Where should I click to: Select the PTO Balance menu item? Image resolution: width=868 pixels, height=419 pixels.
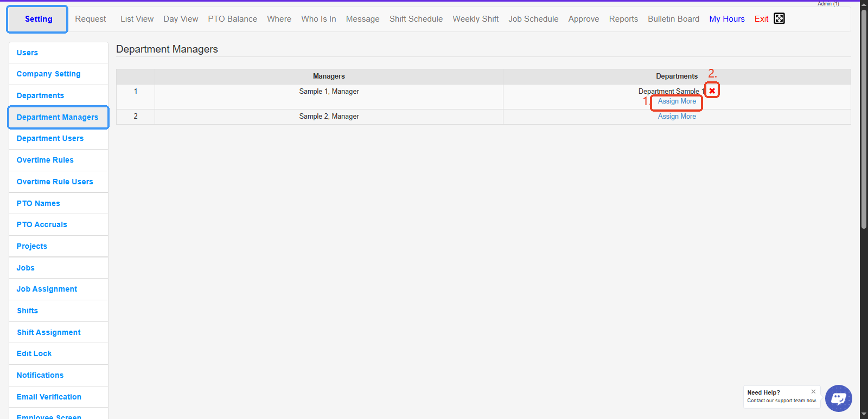click(x=232, y=19)
